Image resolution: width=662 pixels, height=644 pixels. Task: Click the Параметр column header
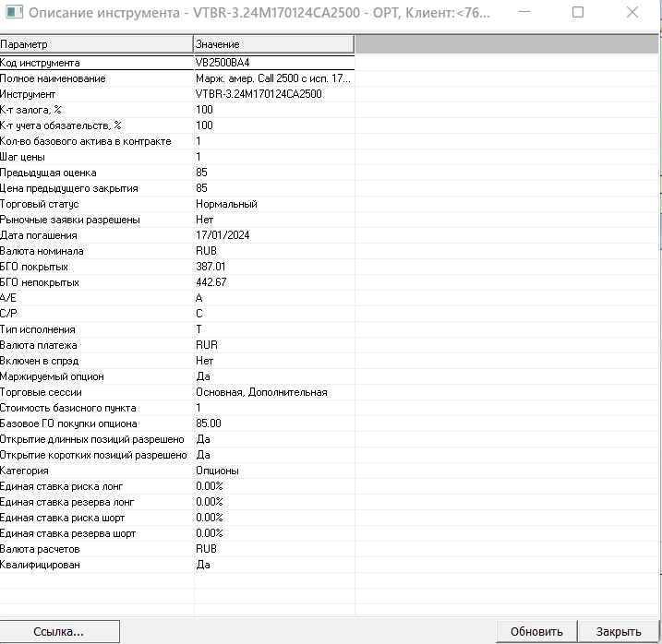(x=96, y=44)
